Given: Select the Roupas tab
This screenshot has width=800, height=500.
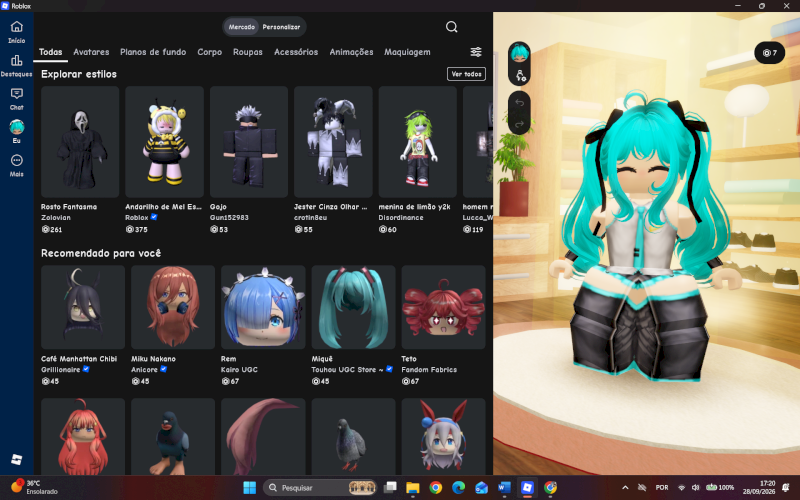Looking at the screenshot, I should [247, 52].
